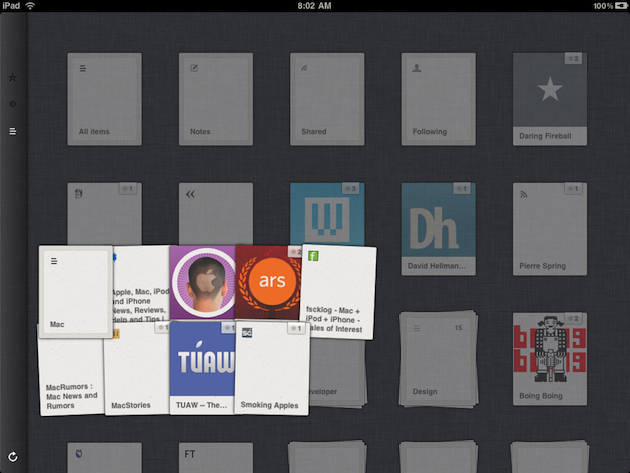630x473 pixels.
Task: Open the Boing Boing feed
Action: [549, 358]
